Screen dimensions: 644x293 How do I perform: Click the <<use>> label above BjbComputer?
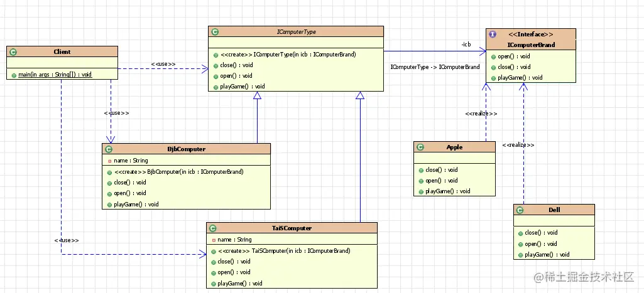tap(117, 113)
